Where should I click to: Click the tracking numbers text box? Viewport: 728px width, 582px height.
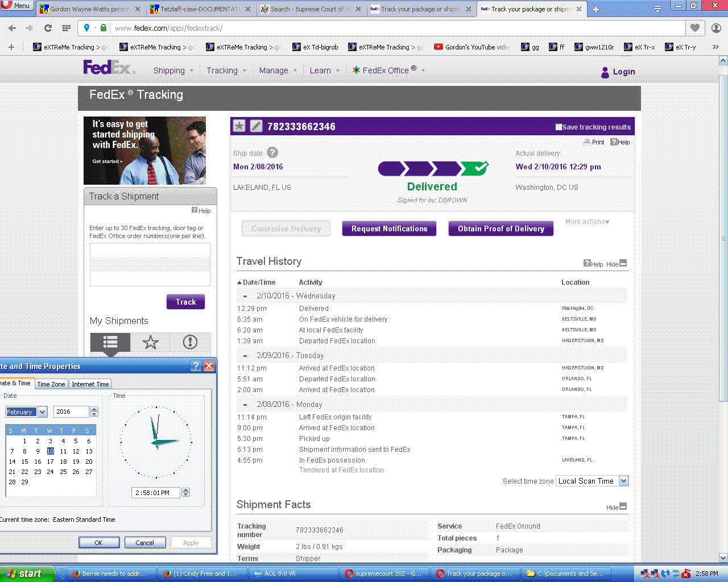[150, 264]
